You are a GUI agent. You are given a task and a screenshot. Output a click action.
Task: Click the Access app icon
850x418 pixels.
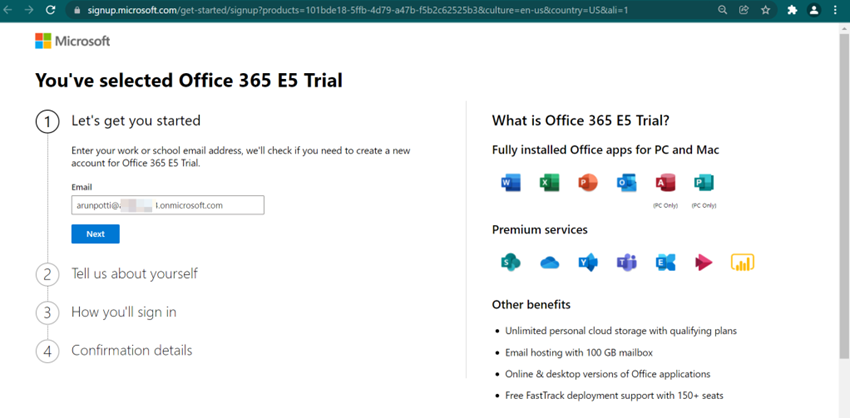(x=665, y=183)
